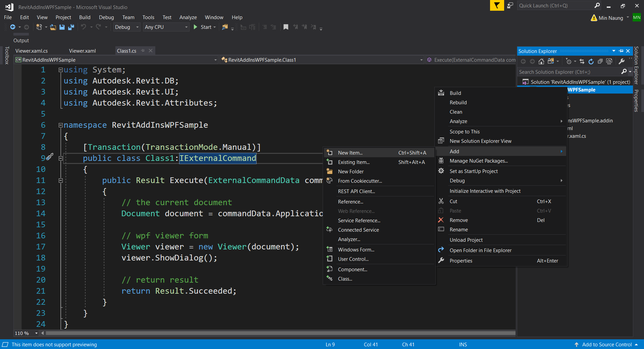
Task: Click Refresh icon in Solution Explorer toolbar
Action: click(591, 61)
